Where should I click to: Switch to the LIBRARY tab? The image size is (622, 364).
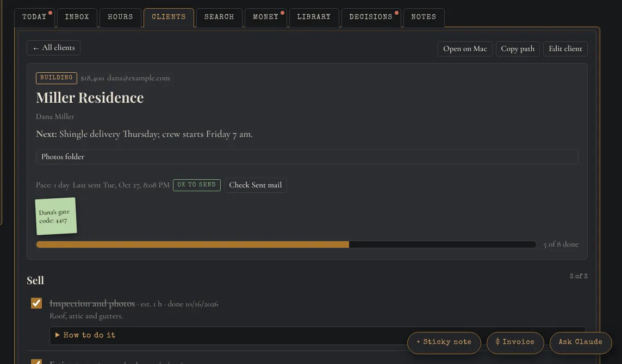[x=314, y=17]
